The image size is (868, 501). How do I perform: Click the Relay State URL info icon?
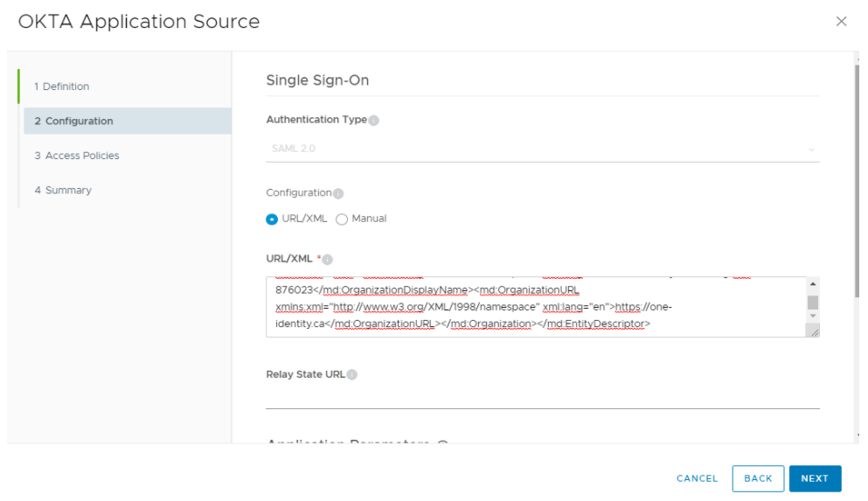coord(351,375)
